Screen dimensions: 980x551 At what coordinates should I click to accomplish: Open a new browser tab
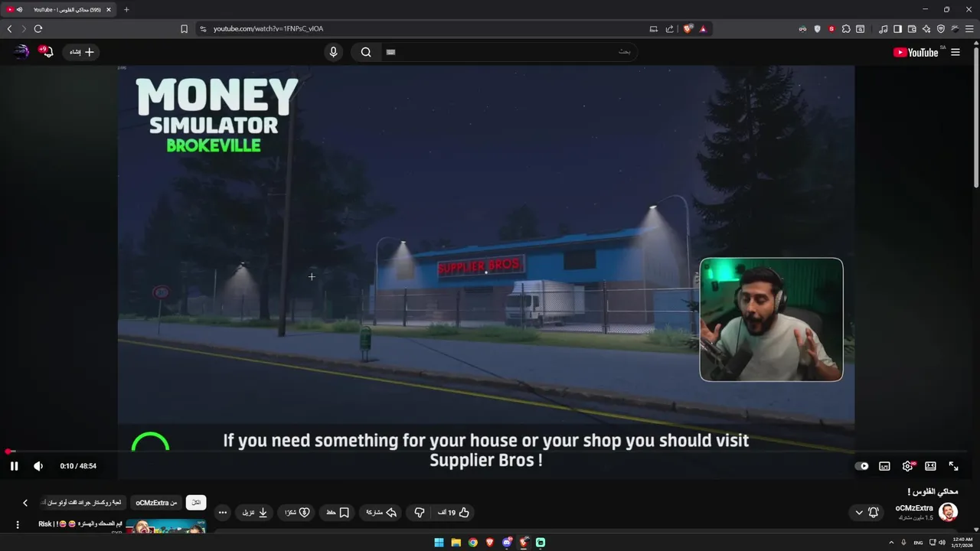(x=126, y=10)
